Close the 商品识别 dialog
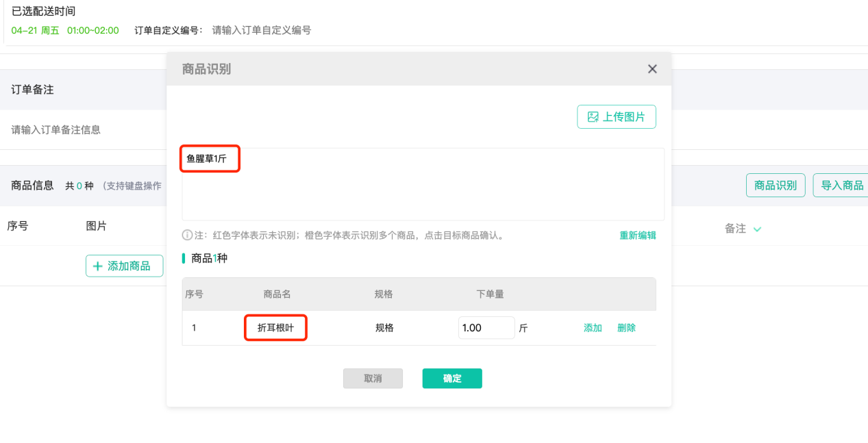Viewport: 868px width, 443px height. tap(652, 69)
